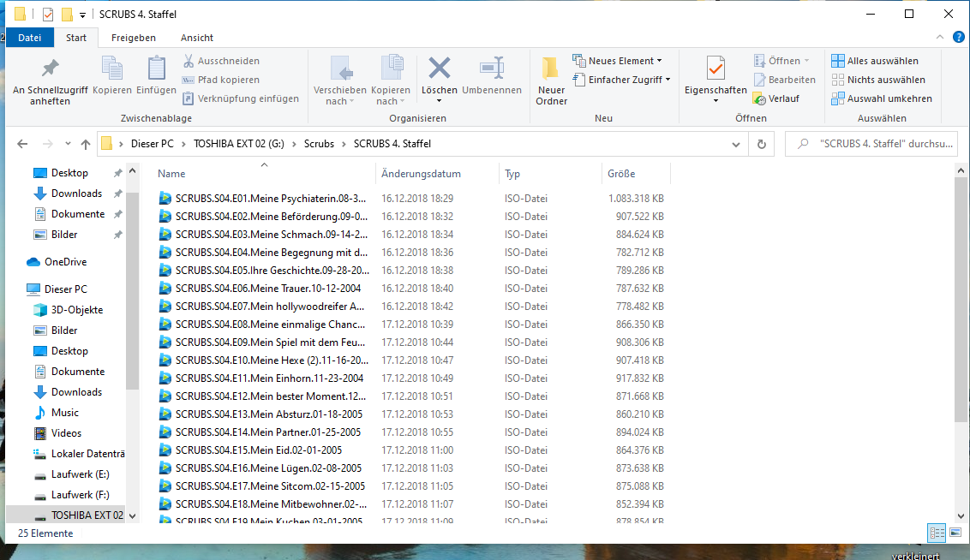Click the navigation pane scrollbar
Viewport: 970px width, 560px height.
tap(132, 290)
